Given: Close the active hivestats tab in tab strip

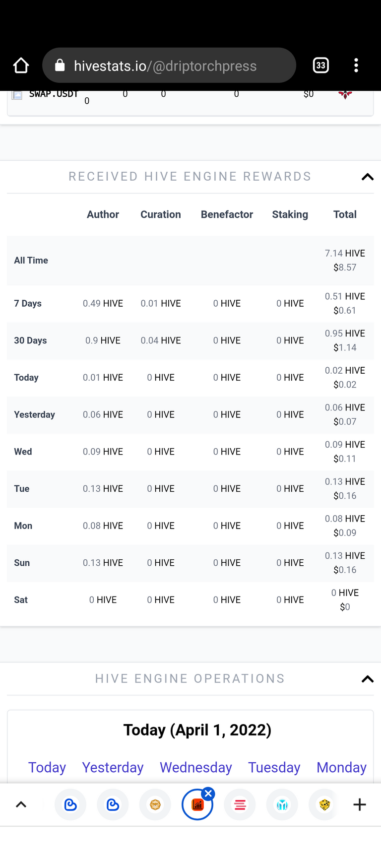Looking at the screenshot, I should [208, 794].
